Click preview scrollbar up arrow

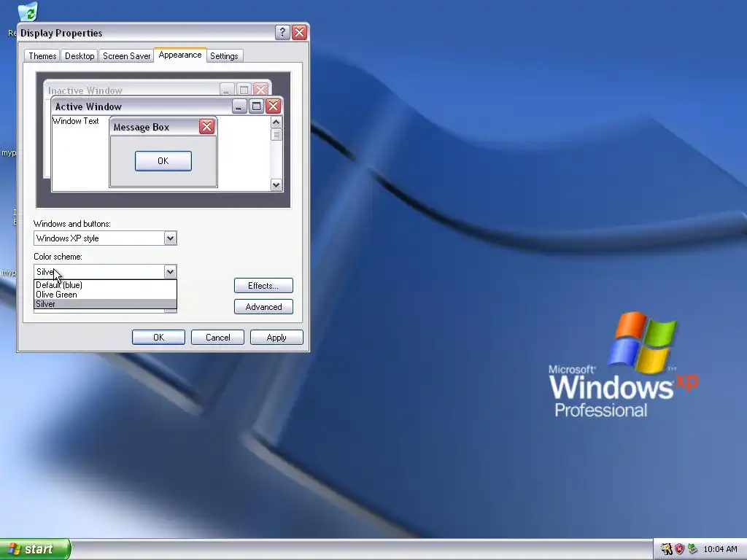point(276,122)
